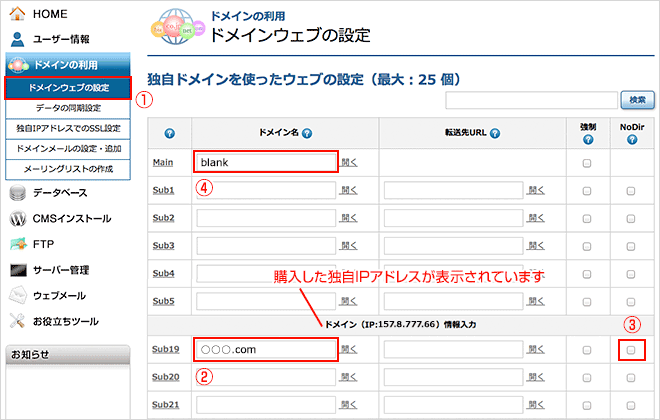Click the FTP icon in sidebar

click(x=19, y=244)
